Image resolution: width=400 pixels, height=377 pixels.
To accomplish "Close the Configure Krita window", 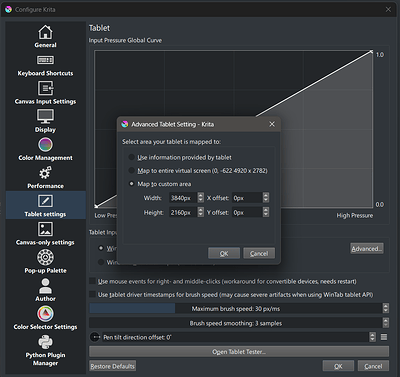I will [x=388, y=9].
